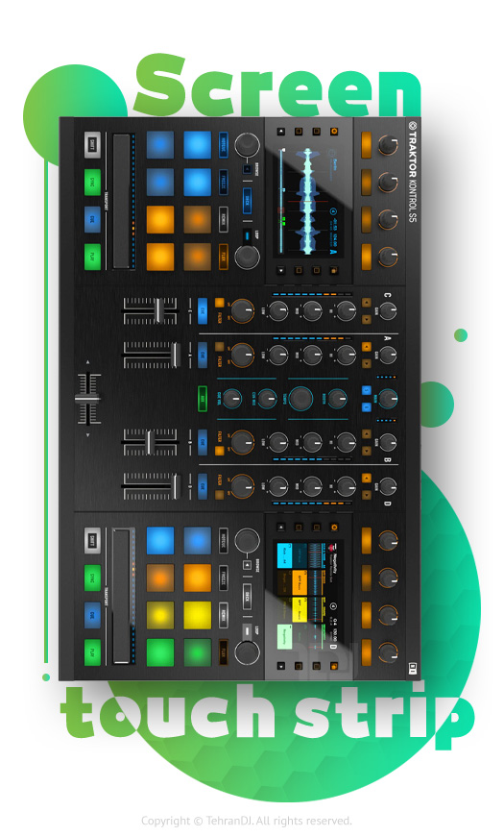Viewport: 504px width, 836px height.
Task: Tap the cyan remix cell on deck D screen
Action: click(x=284, y=555)
